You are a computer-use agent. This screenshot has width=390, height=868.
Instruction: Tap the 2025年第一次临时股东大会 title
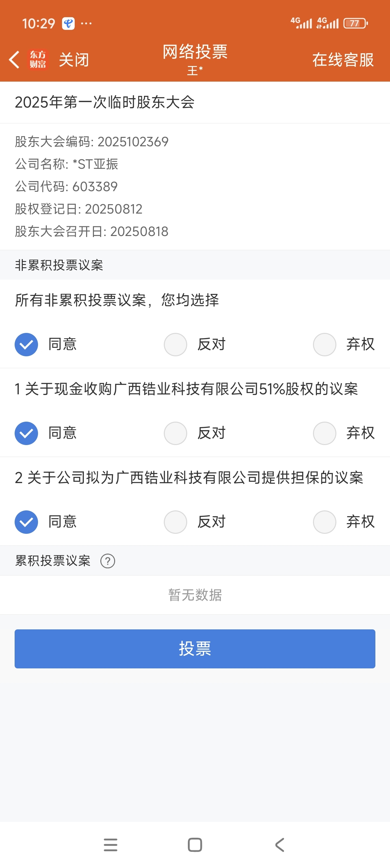pos(105,102)
